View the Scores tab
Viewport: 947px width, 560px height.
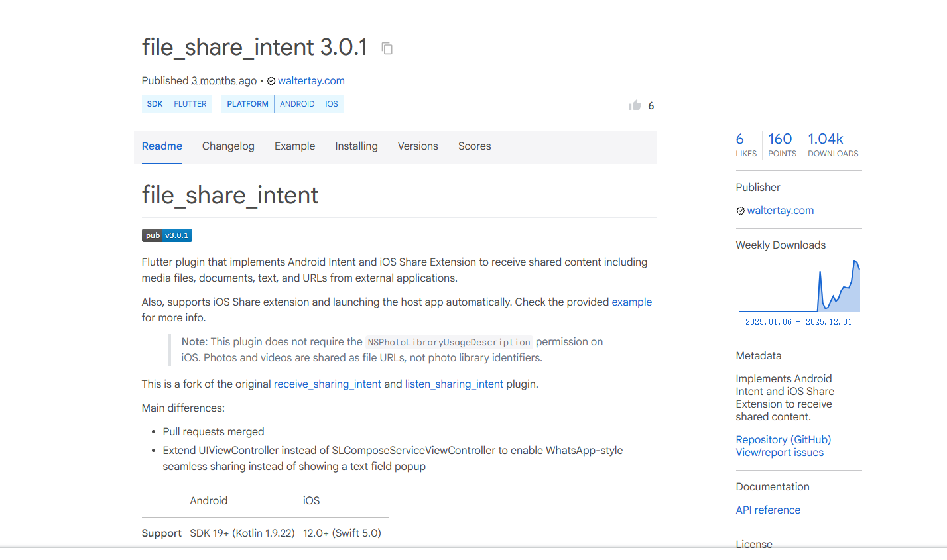tap(474, 146)
